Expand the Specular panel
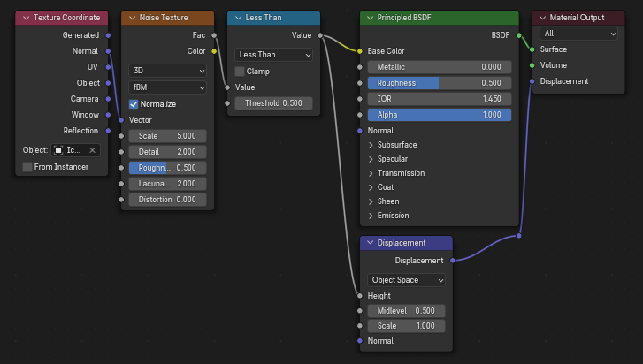The height and width of the screenshot is (364, 643). click(371, 159)
